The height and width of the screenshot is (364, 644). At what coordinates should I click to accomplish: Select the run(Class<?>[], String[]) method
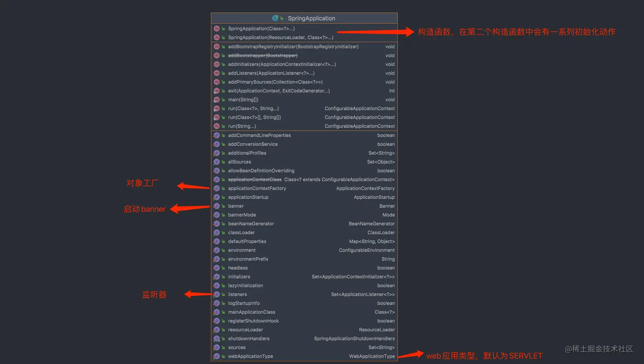coord(304,117)
